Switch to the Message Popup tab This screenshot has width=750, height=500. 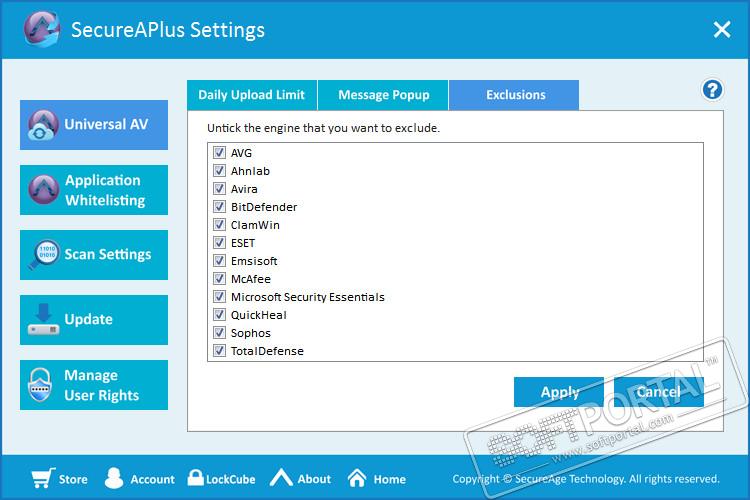pos(383,95)
